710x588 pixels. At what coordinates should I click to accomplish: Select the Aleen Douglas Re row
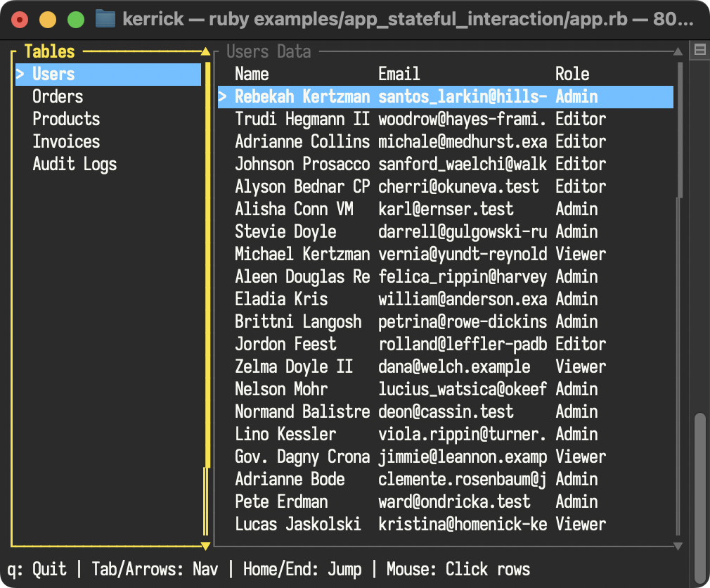446,277
